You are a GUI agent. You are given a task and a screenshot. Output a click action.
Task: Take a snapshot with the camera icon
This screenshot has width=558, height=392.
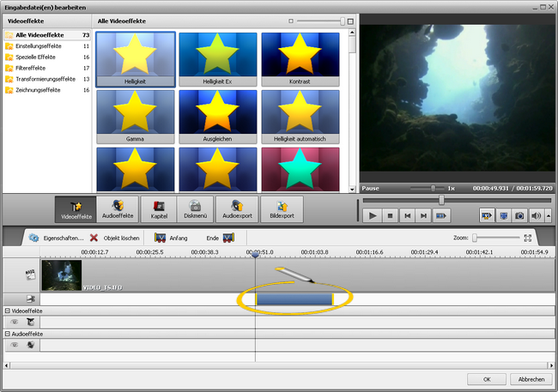click(x=519, y=216)
